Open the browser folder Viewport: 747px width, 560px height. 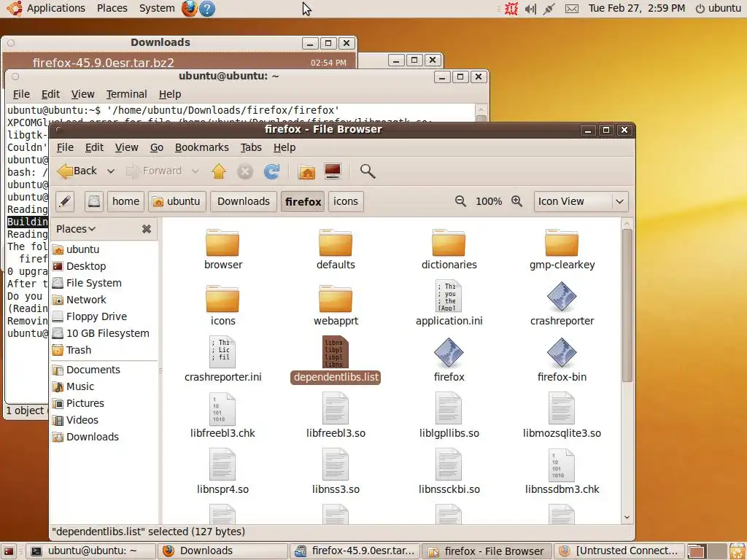click(x=223, y=249)
